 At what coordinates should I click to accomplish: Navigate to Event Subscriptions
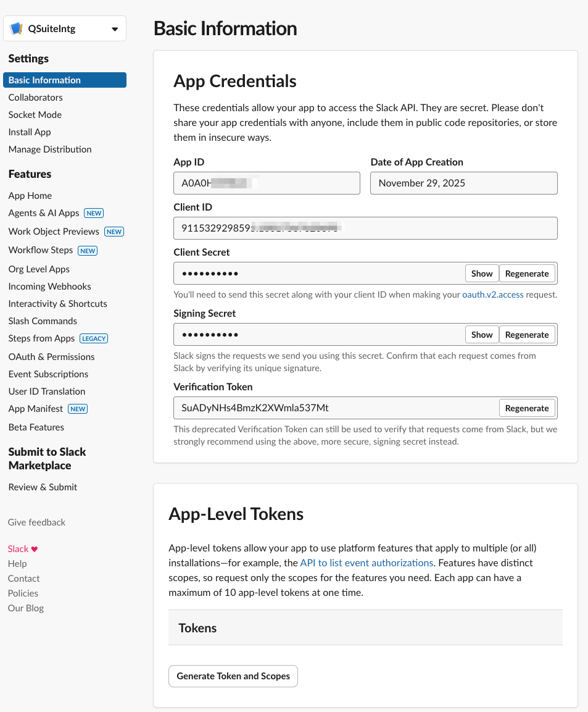tap(48, 374)
